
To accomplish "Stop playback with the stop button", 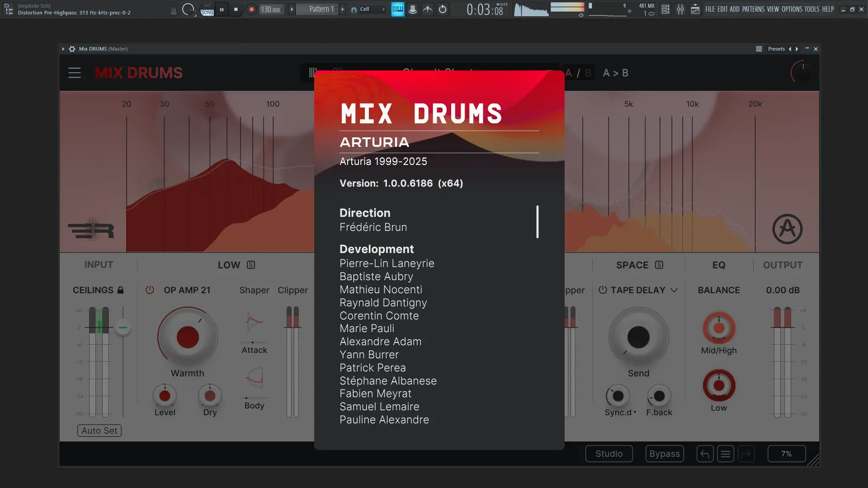I will [x=236, y=9].
